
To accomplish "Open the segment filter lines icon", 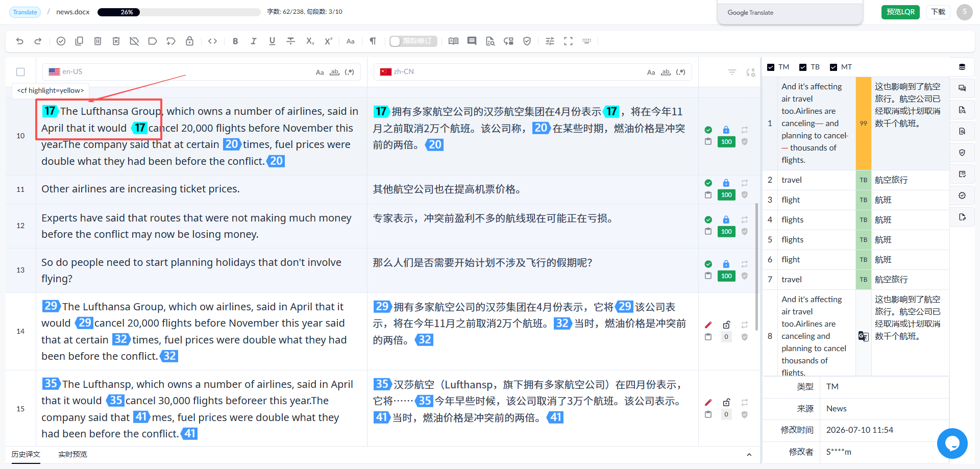I will [732, 72].
